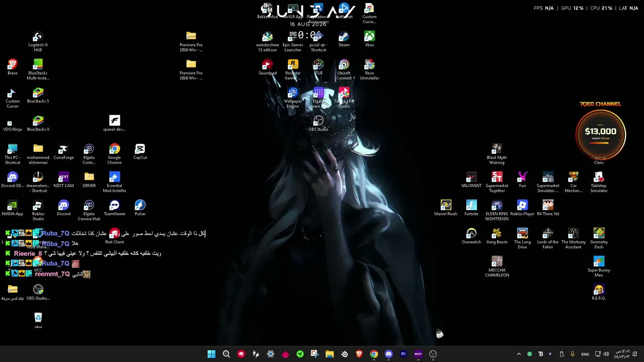Select the Elgato Camera Hub icon
This screenshot has height=362, width=644.
(x=89, y=211)
